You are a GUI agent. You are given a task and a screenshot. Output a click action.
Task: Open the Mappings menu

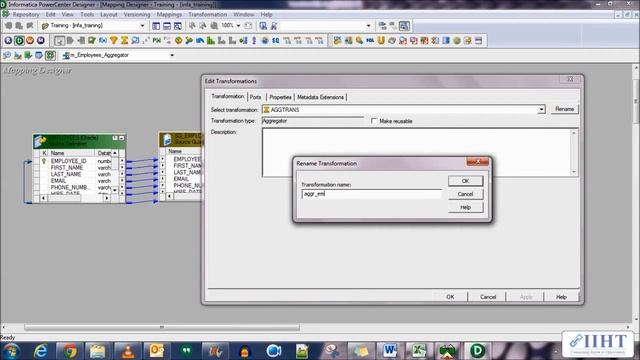169,14
